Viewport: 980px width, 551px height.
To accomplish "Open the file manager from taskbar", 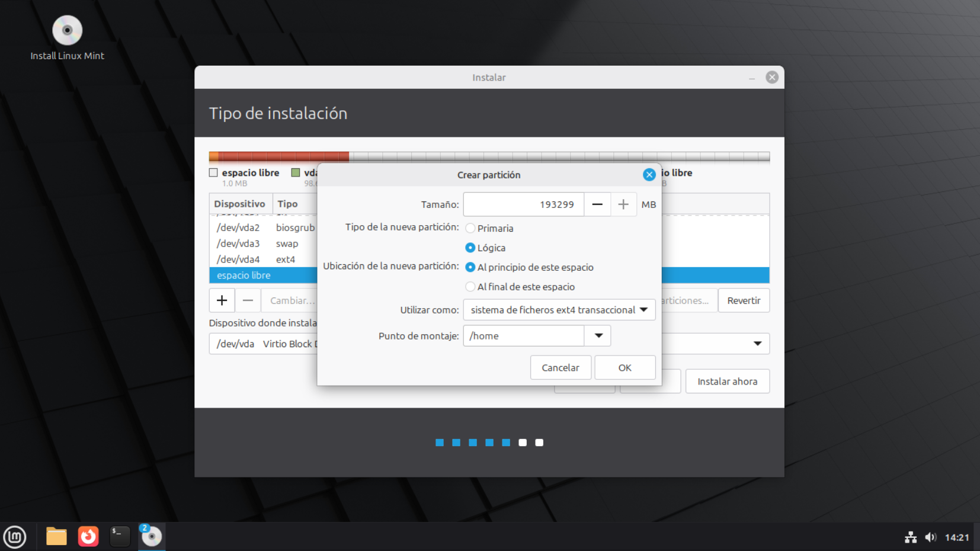I will pyautogui.click(x=56, y=537).
